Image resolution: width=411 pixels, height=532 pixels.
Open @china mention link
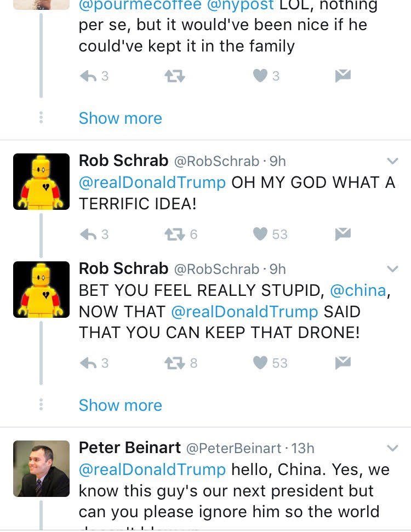click(x=358, y=290)
